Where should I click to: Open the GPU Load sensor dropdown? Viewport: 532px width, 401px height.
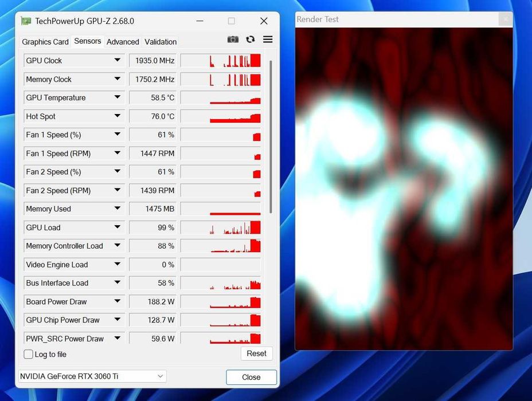pyautogui.click(x=118, y=227)
